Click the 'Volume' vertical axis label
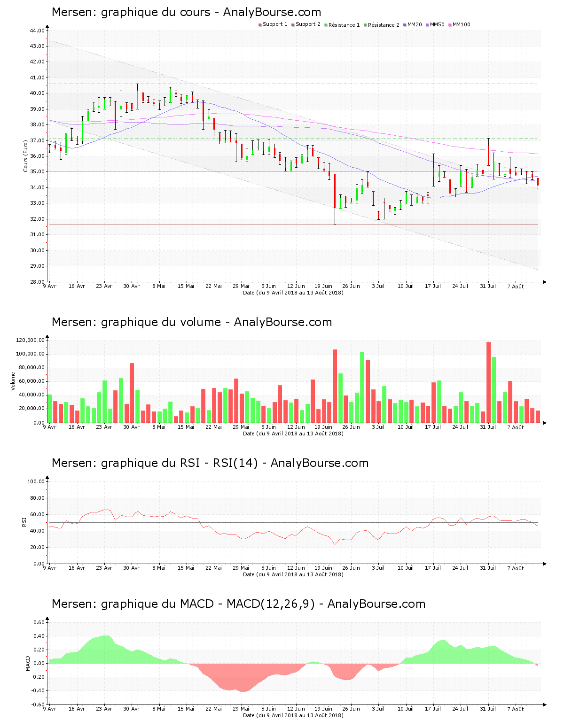This screenshot has height=728, width=564. coord(13,381)
